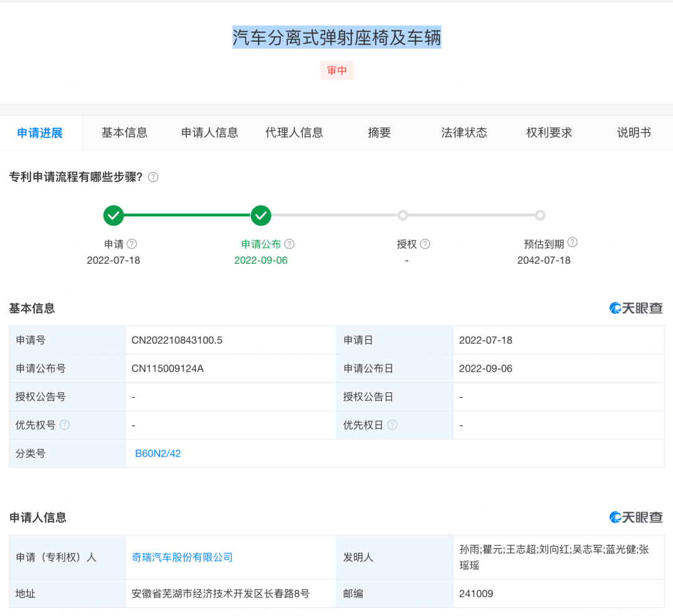This screenshot has width=673, height=616.
Task: Switch to 申请进展 tab
Action: 40,133
